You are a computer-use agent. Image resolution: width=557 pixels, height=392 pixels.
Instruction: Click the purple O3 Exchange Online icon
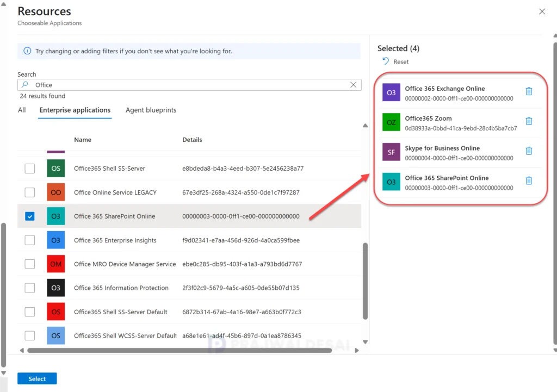tap(391, 92)
